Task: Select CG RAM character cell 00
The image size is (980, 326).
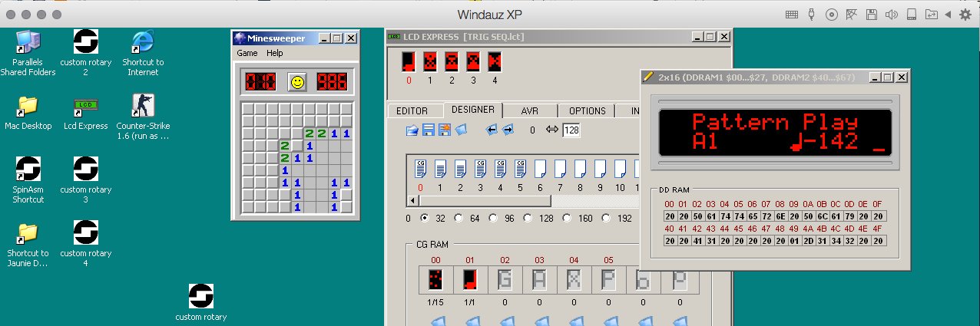Action: click(x=435, y=280)
